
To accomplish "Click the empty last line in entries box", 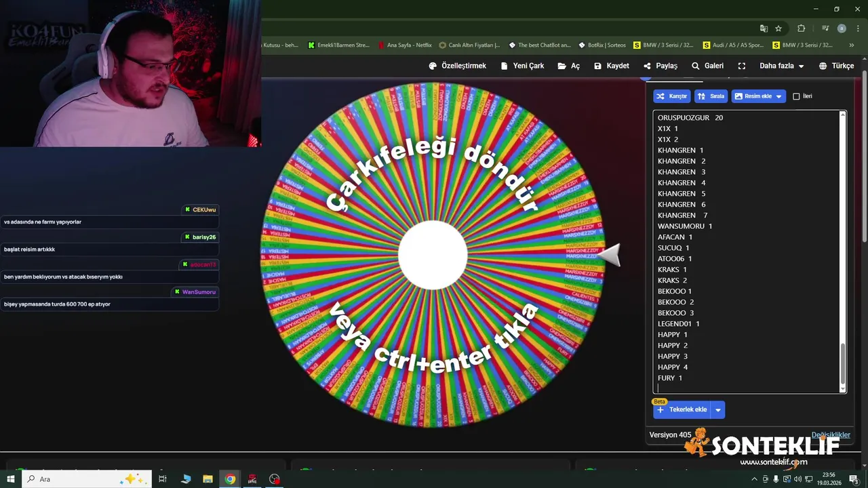I will click(x=746, y=388).
